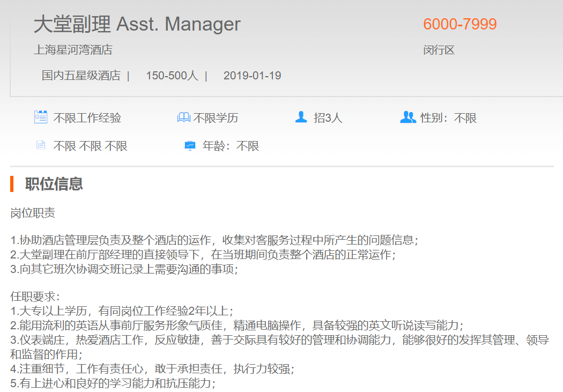Click the orange salary 6000-7999
Viewport: 563px width, 392px height.
coord(460,24)
